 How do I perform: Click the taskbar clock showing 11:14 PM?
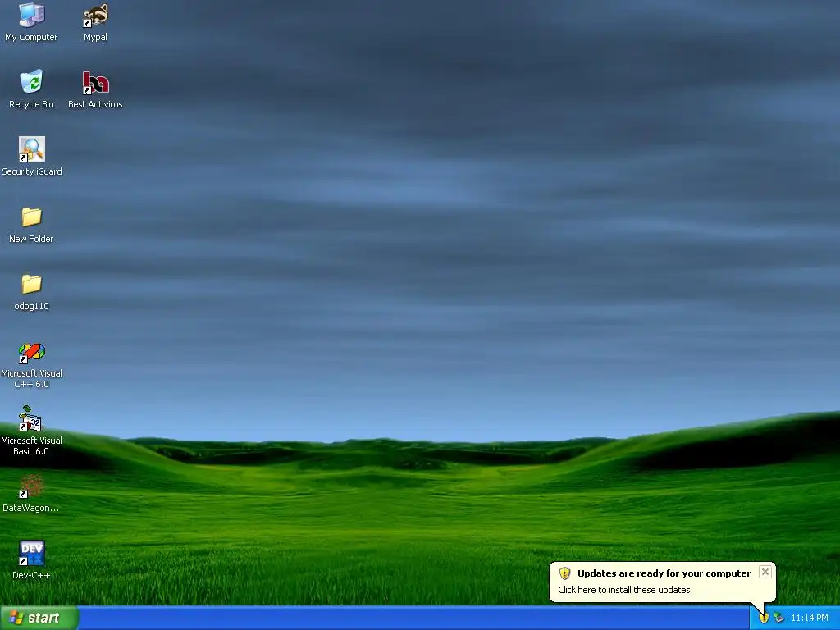(x=810, y=619)
